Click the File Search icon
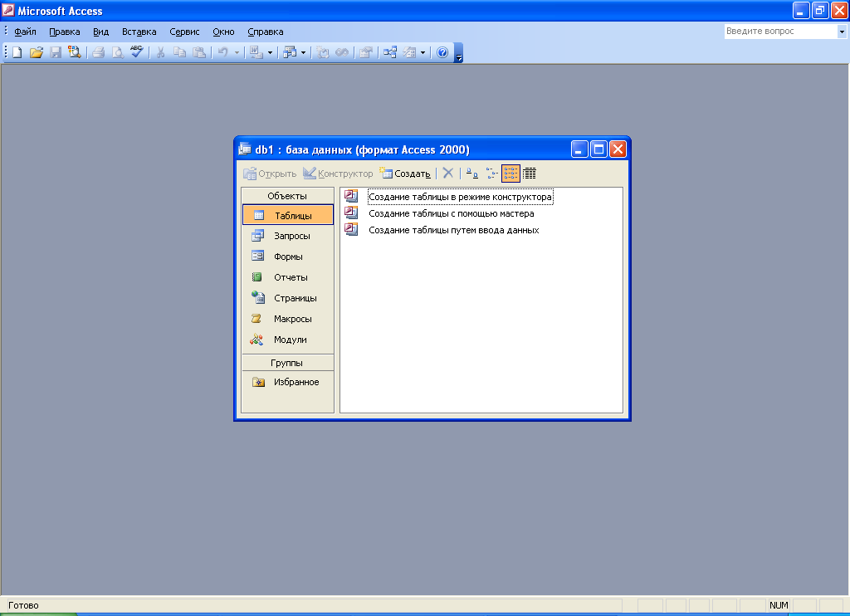 tap(74, 52)
